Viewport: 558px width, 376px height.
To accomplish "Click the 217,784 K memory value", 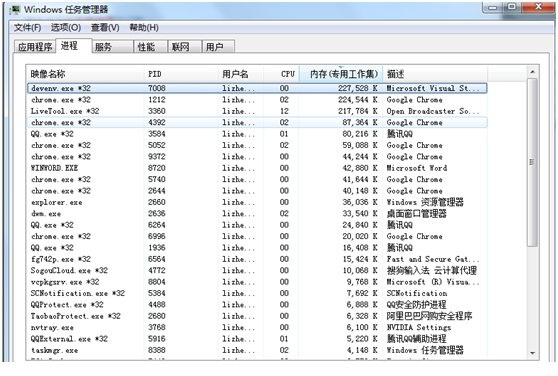I will [358, 111].
